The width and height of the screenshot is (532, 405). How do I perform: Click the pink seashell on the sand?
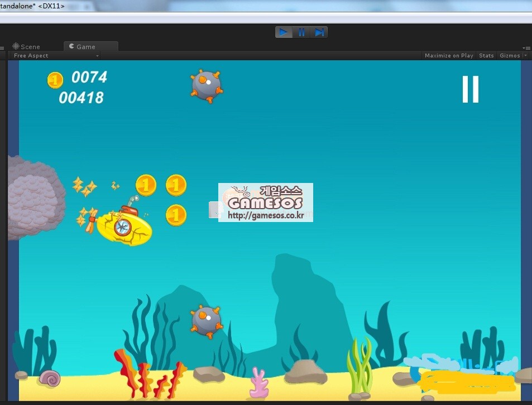point(50,379)
